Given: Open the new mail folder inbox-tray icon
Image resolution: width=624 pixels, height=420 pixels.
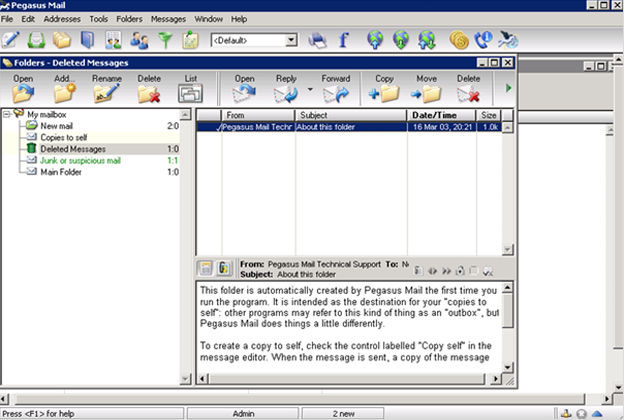Looking at the screenshot, I should click(36, 40).
